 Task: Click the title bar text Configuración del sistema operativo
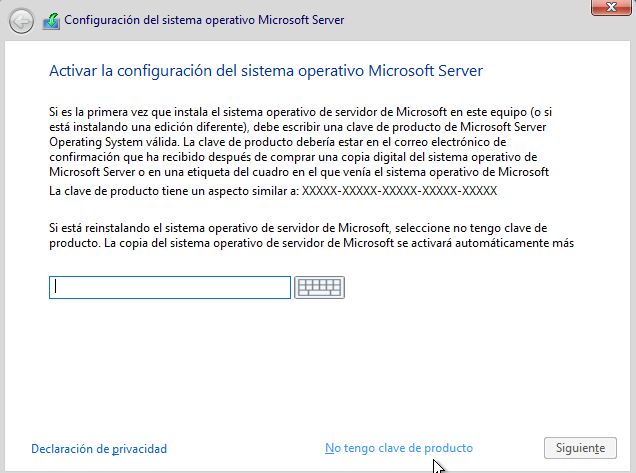[160, 20]
